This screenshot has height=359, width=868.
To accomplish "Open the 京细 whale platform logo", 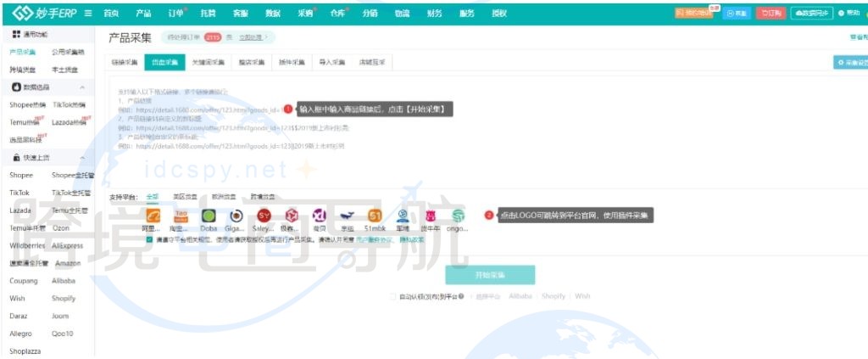I will [347, 216].
